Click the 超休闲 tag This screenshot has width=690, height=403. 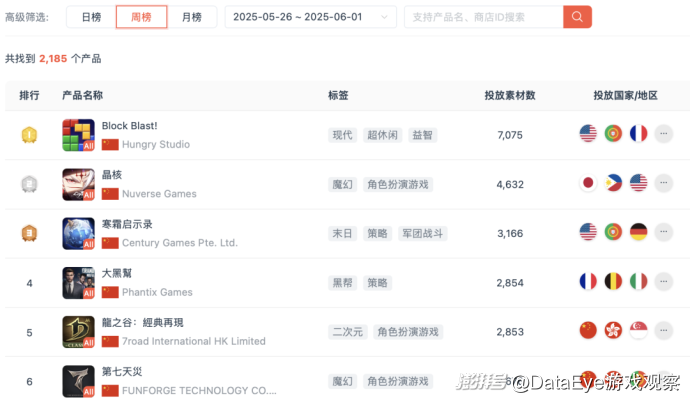[x=382, y=135]
